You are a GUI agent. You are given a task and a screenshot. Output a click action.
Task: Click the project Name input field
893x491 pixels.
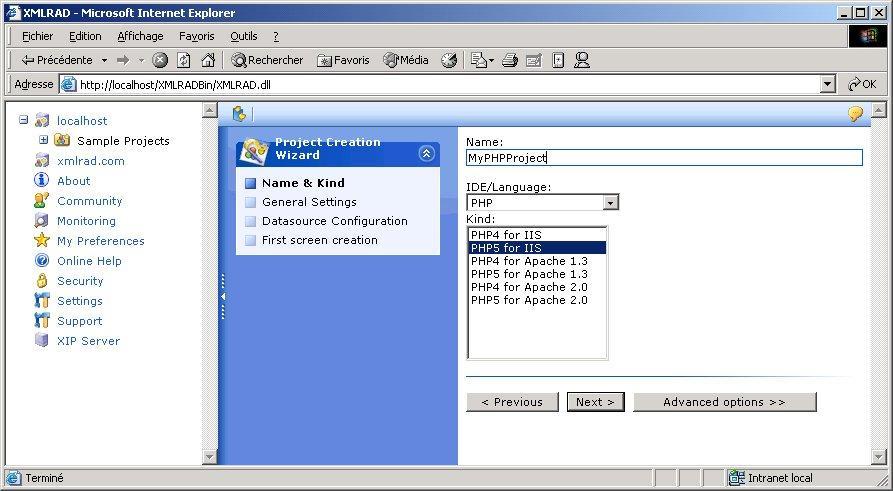coord(664,158)
